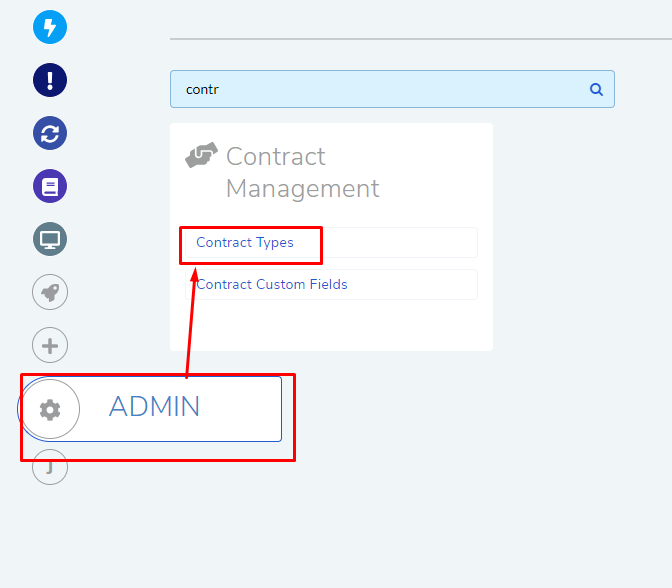Click the expanded ADMIN flyout panel
The height and width of the screenshot is (588, 672).
[150, 409]
